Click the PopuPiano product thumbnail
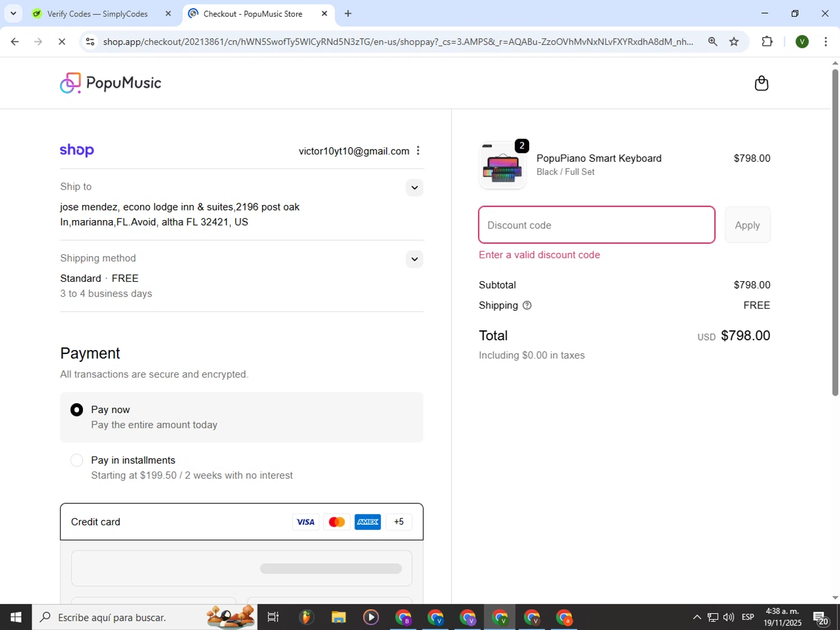The image size is (840, 630). (x=502, y=165)
